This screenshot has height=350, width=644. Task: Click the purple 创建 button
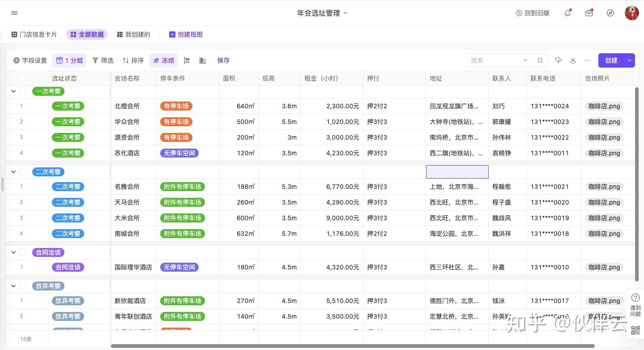[611, 60]
